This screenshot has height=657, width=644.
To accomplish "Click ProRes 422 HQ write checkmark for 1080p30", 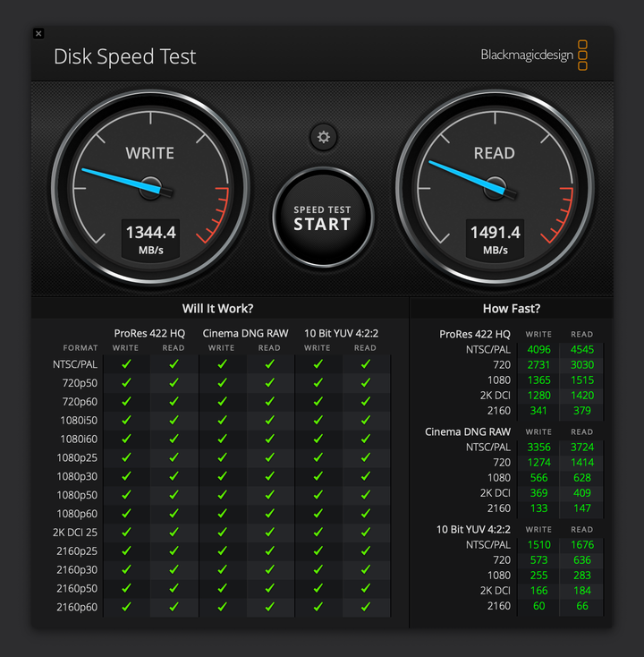I will click(126, 476).
